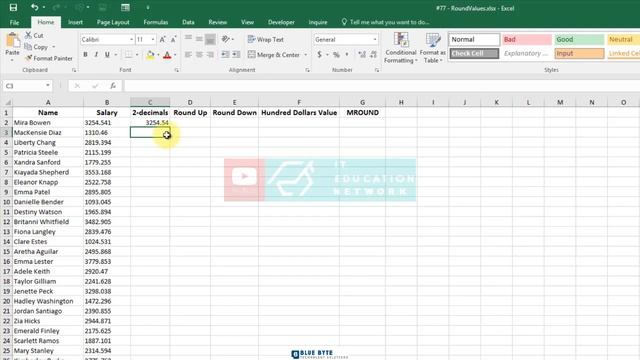The width and height of the screenshot is (640, 360).
Task: Apply the Good cell style
Action: [x=579, y=40]
